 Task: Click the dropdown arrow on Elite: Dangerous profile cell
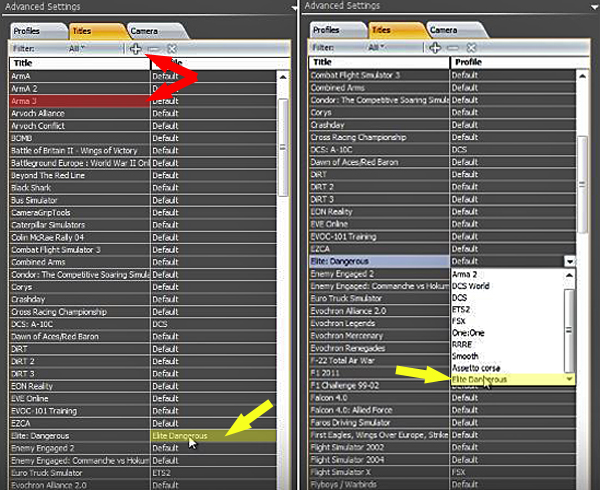[570, 261]
